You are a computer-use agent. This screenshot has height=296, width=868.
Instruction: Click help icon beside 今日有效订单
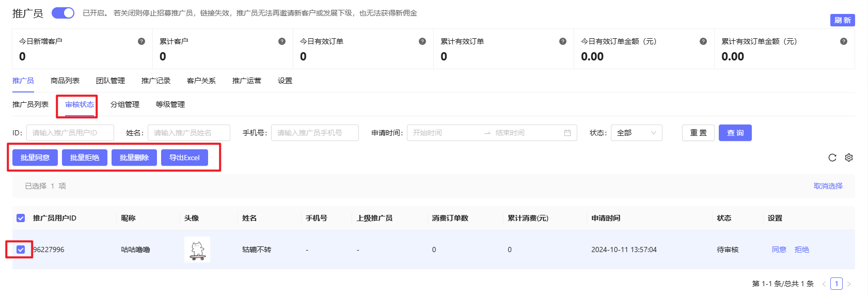[422, 41]
